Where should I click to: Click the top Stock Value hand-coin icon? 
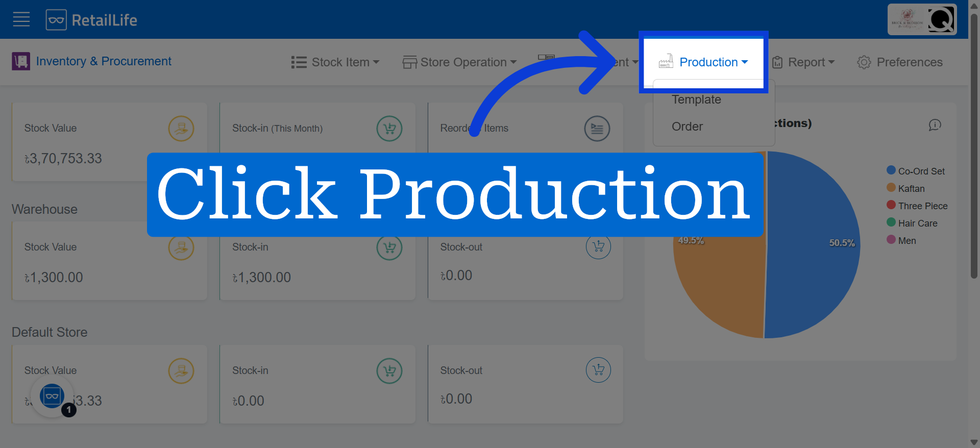[x=181, y=129]
